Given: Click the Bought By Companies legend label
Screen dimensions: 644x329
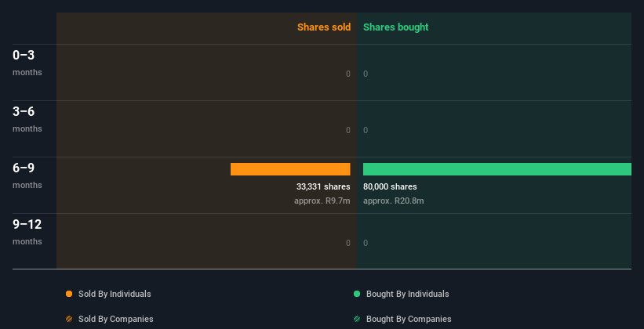Looking at the screenshot, I should 409,319.
